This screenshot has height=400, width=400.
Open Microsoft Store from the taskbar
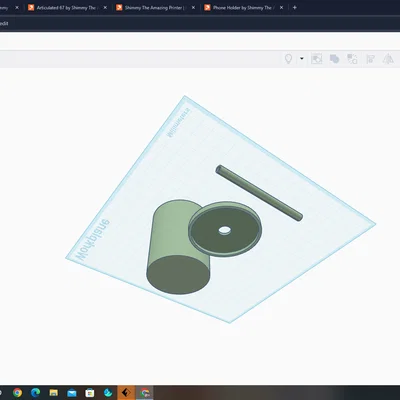coord(90,393)
